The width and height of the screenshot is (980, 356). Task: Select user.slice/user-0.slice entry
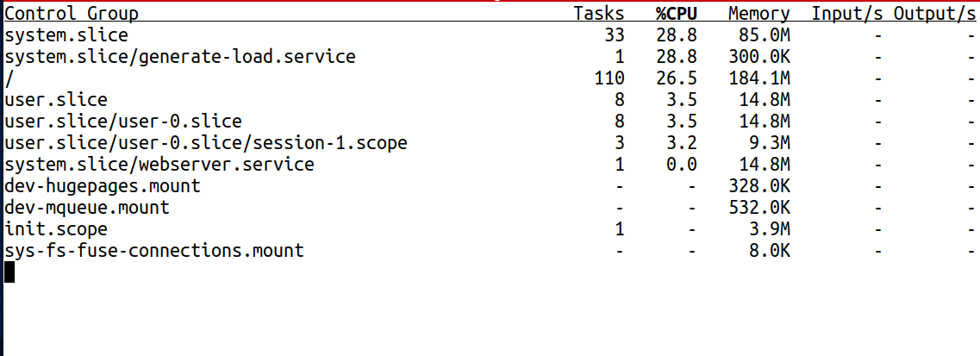[123, 122]
